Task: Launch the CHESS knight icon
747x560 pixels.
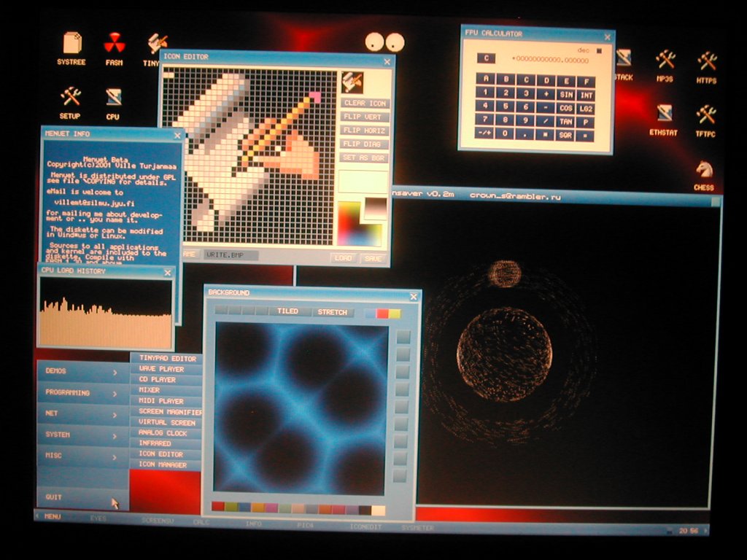Action: pyautogui.click(x=703, y=171)
